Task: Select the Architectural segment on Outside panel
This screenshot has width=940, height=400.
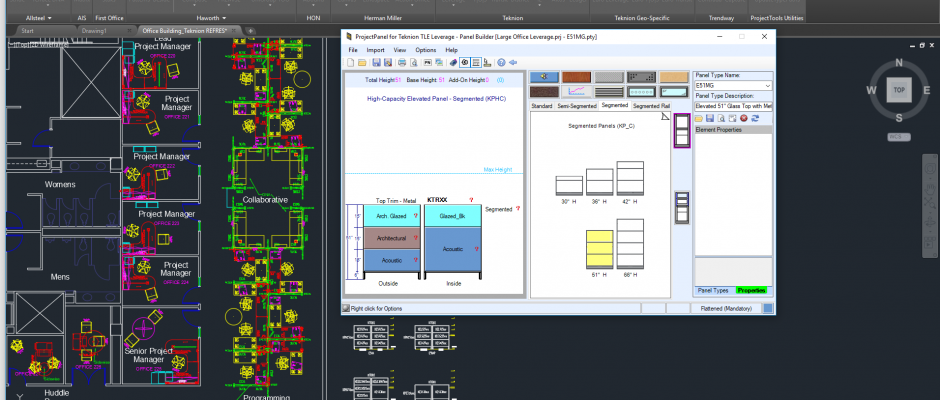Action: pyautogui.click(x=391, y=238)
